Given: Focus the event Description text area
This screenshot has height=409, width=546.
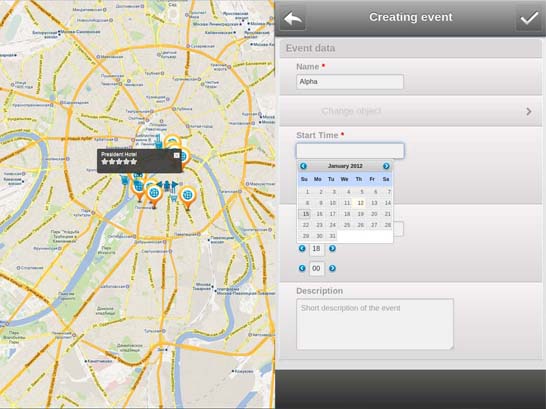Looking at the screenshot, I should coord(375,324).
